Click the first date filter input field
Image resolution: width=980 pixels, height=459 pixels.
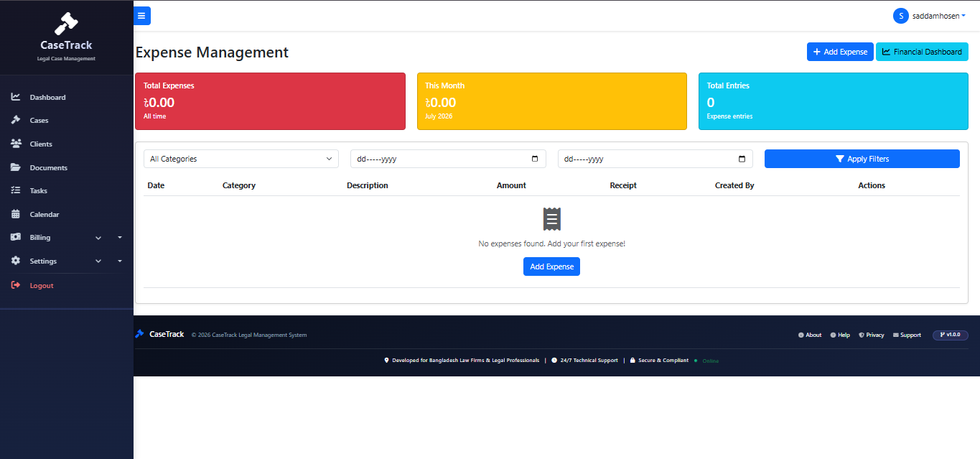pyautogui.click(x=448, y=159)
